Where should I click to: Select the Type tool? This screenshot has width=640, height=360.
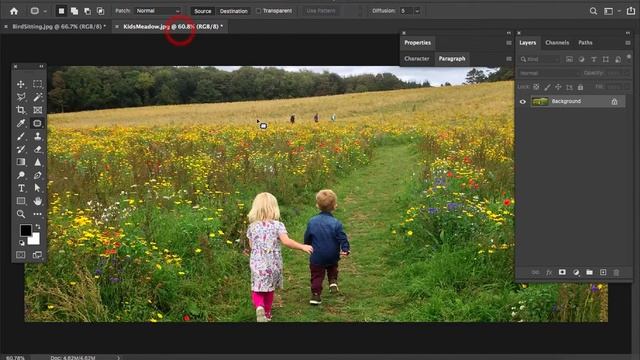(x=20, y=188)
